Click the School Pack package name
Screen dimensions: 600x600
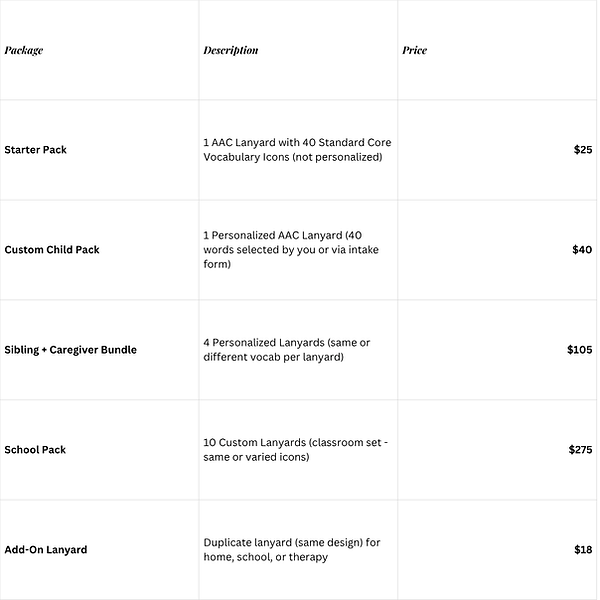click(35, 450)
